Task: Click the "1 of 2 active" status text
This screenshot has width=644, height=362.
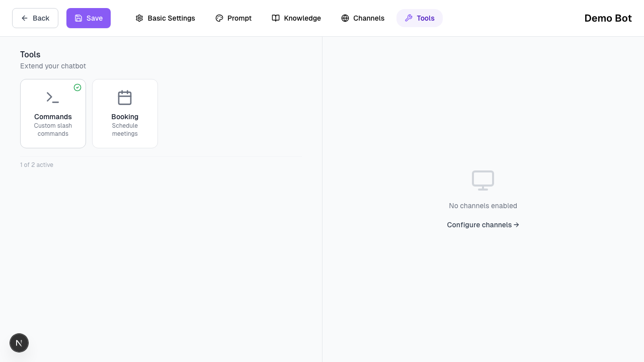Action: coord(37,165)
